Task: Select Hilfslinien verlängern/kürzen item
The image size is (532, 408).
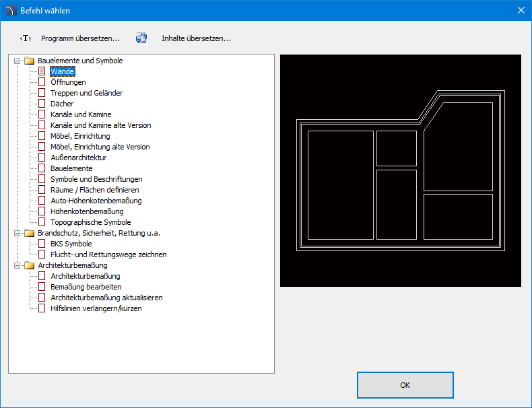Action: (x=96, y=308)
